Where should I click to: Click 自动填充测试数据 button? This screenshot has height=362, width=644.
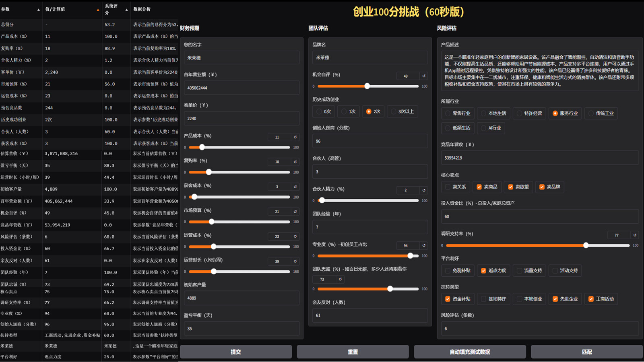[470, 352]
